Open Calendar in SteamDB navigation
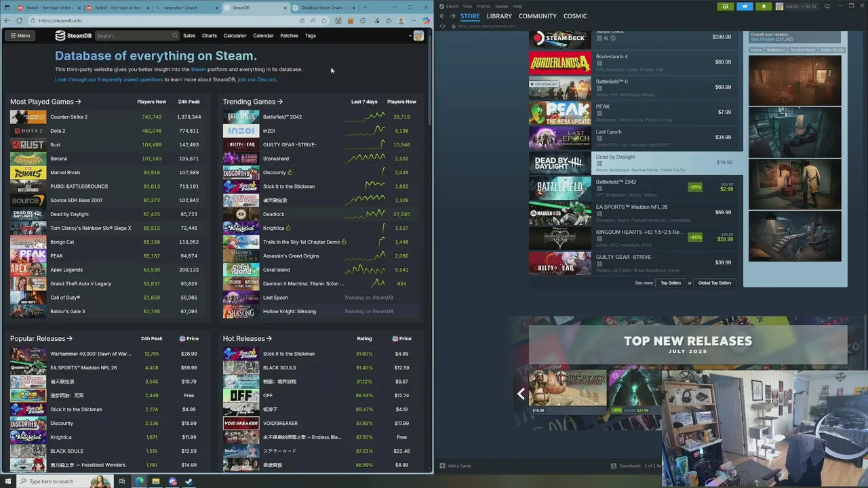This screenshot has height=488, width=868. [263, 35]
